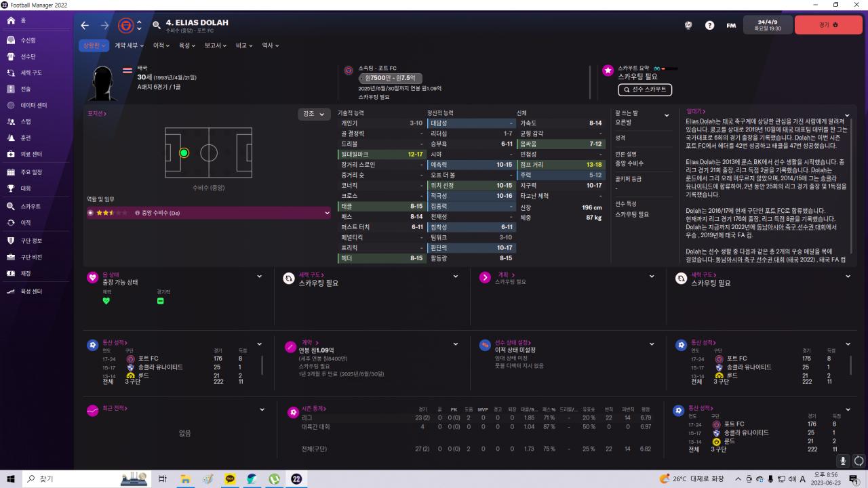The height and width of the screenshot is (488, 868).
Task: Open the 스탭 staff screen
Action: (x=37, y=121)
